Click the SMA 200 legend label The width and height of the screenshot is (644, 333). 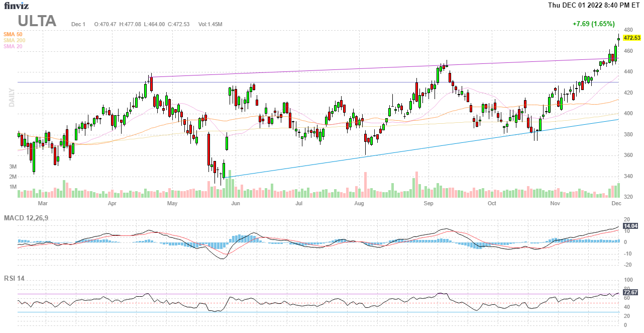click(x=14, y=40)
